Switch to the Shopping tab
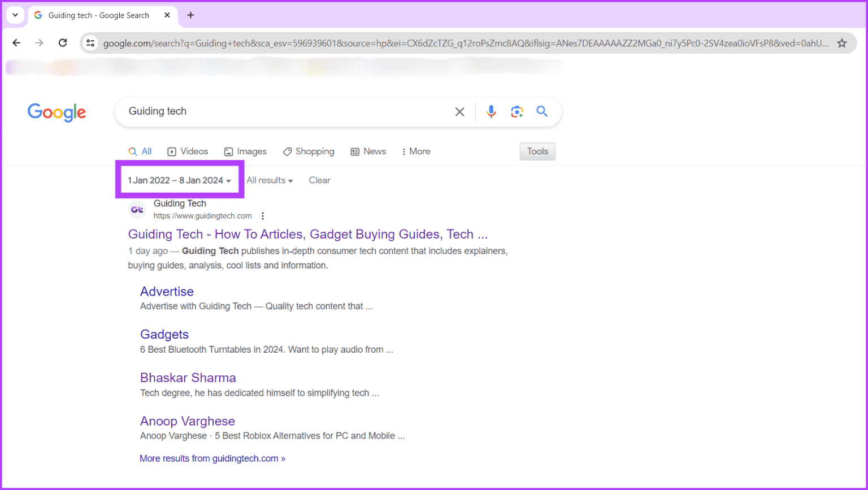868x490 pixels. click(309, 151)
